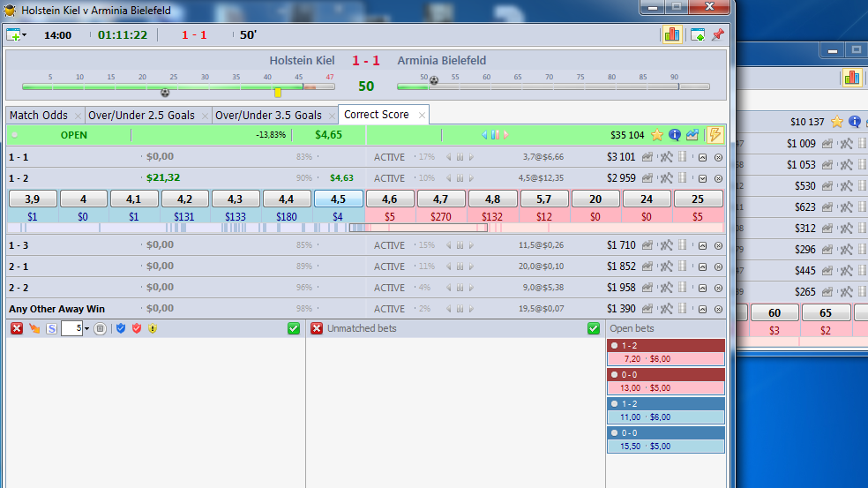Viewport: 868px width, 488px height.
Task: Expand the 1 - 1 selection row
Action: pyautogui.click(x=702, y=158)
